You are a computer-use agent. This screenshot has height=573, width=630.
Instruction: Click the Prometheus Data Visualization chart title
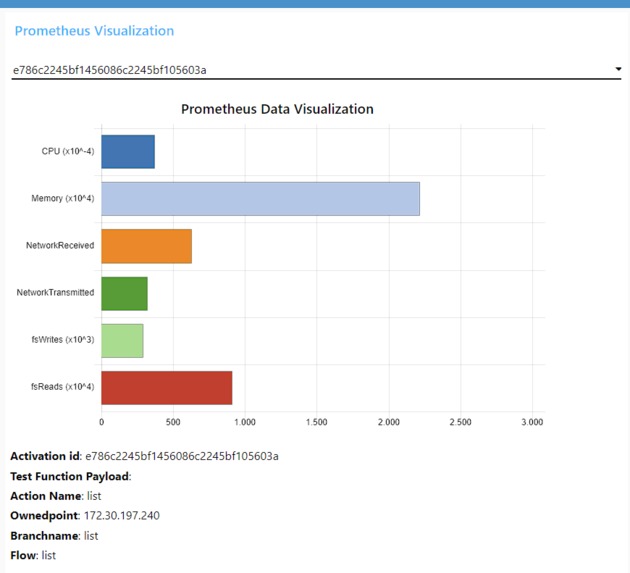point(277,109)
